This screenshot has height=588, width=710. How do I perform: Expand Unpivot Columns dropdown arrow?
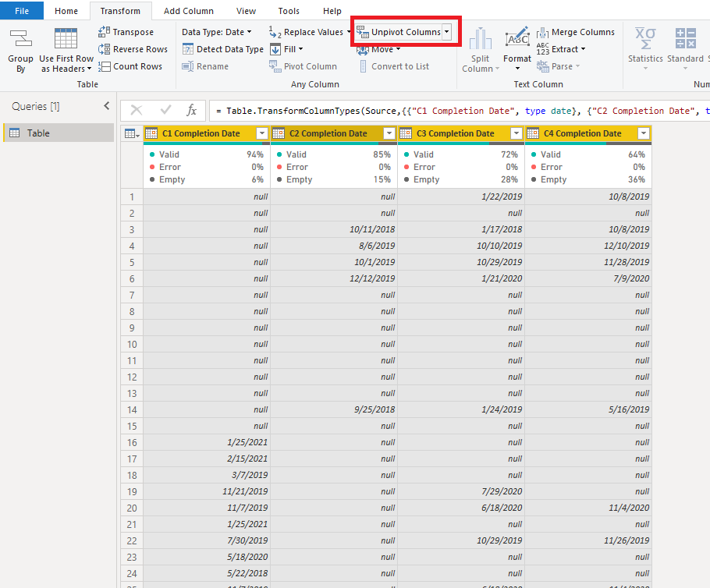point(446,32)
